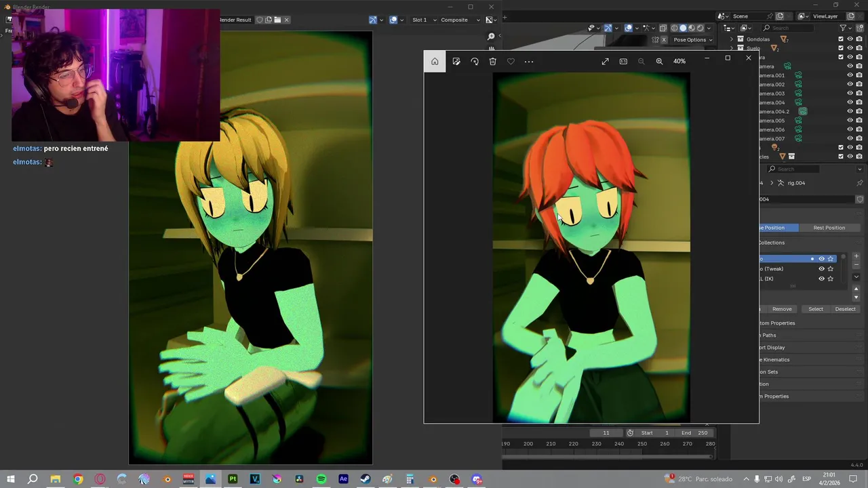Hide Gondolas collection with eye icon
The height and width of the screenshot is (488, 868).
tap(850, 39)
